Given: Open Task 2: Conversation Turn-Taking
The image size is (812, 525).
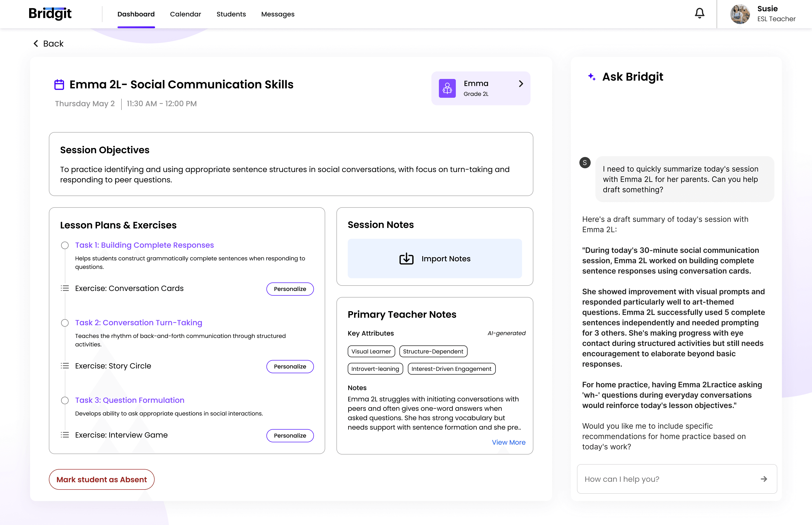Looking at the screenshot, I should 139,322.
